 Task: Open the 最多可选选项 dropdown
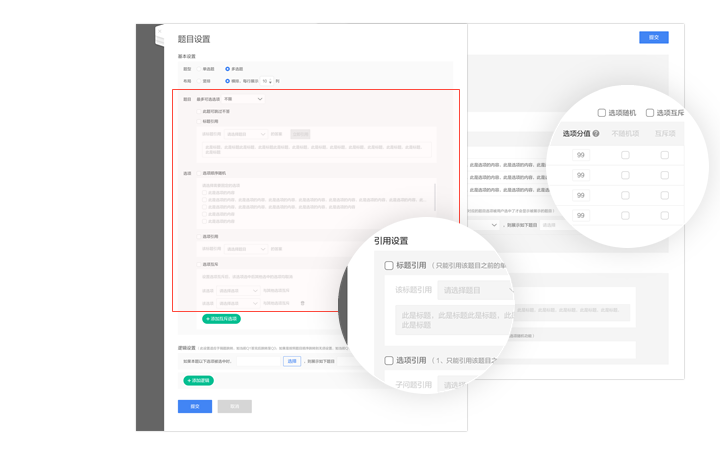243,99
